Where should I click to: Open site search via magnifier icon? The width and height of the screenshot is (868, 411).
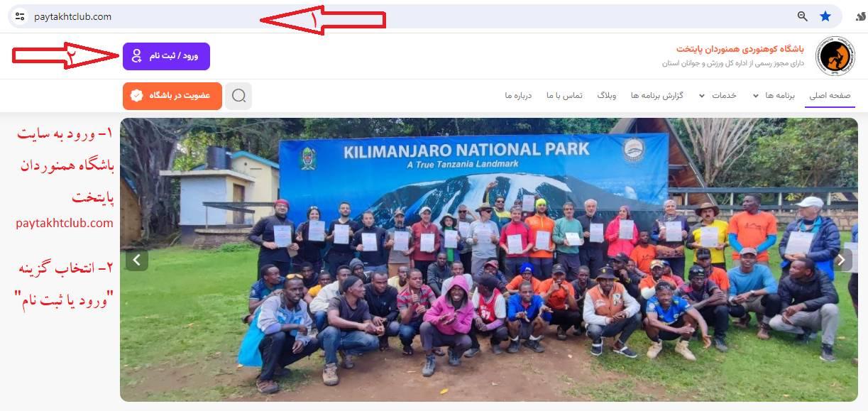tap(238, 96)
